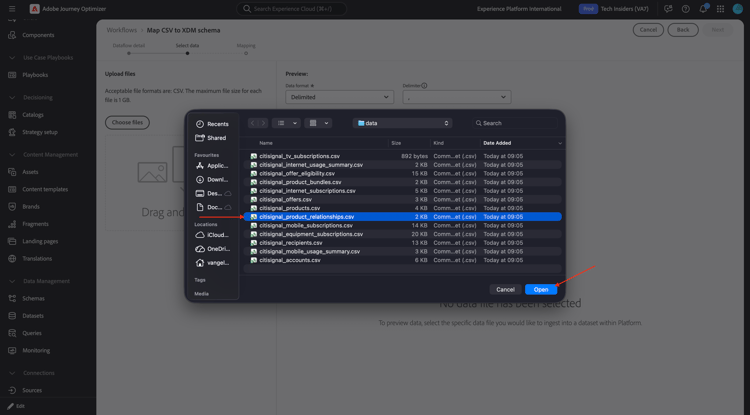The width and height of the screenshot is (750, 415).
Task: Select citisignal_offer_eligibility.csv file
Action: click(402, 174)
